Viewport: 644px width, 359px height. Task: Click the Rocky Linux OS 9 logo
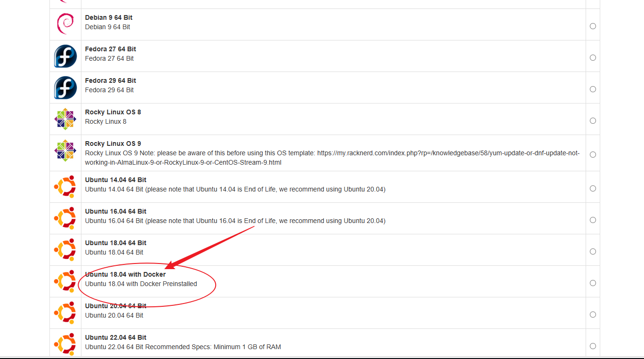[x=65, y=151]
